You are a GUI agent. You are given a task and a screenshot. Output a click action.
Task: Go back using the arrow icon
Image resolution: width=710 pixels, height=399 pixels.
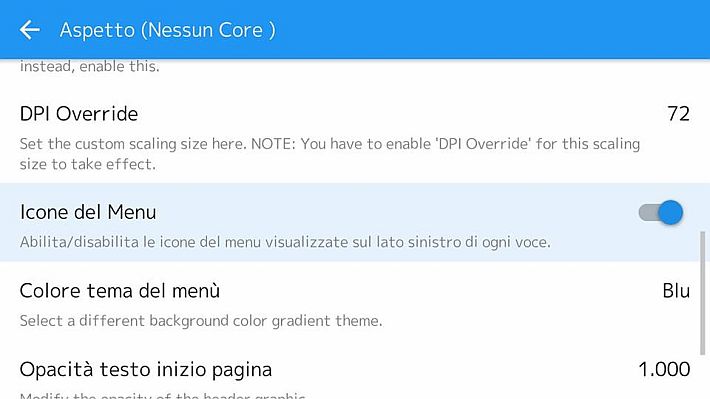[30, 30]
